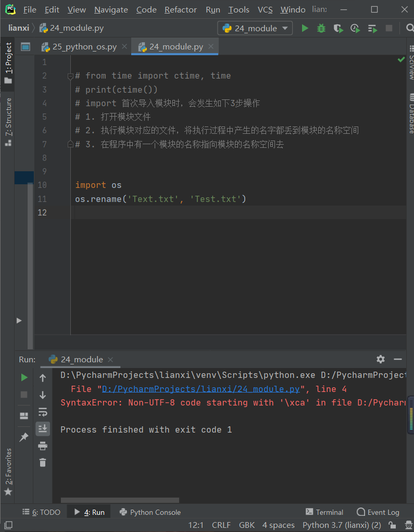Open the CRLF line separator selector
The image size is (414, 532).
(221, 525)
